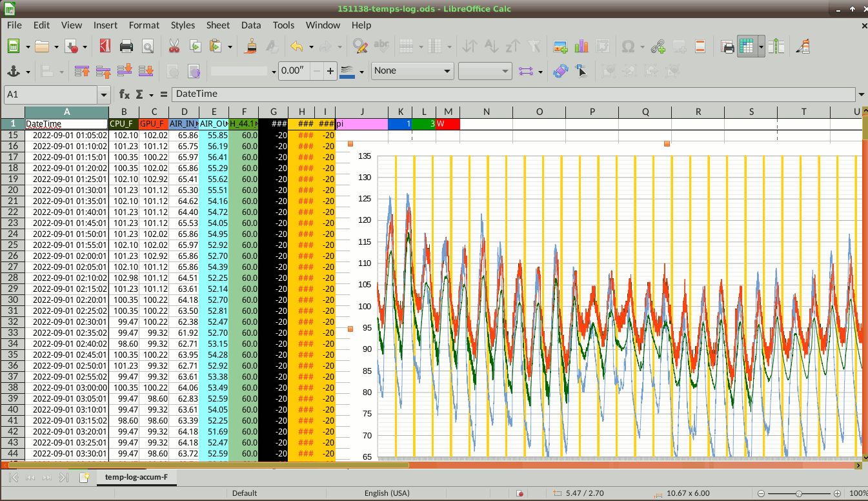
Task: Click the formula input line
Action: click(x=514, y=94)
